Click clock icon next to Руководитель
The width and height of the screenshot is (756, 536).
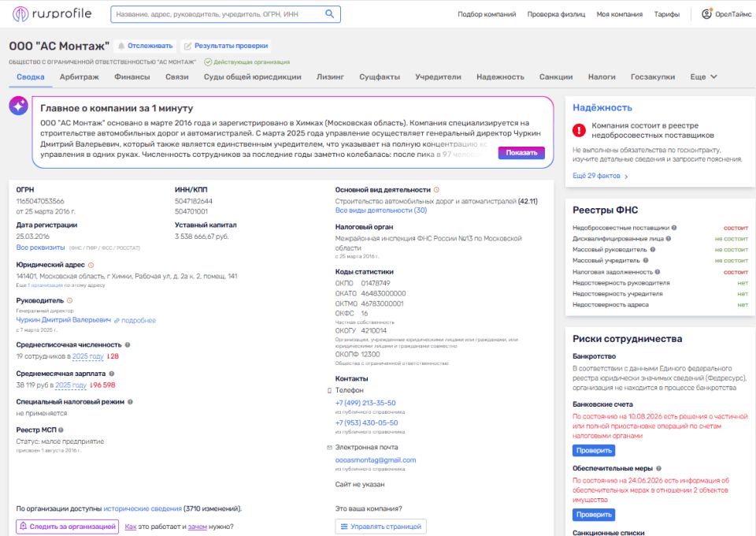click(69, 300)
